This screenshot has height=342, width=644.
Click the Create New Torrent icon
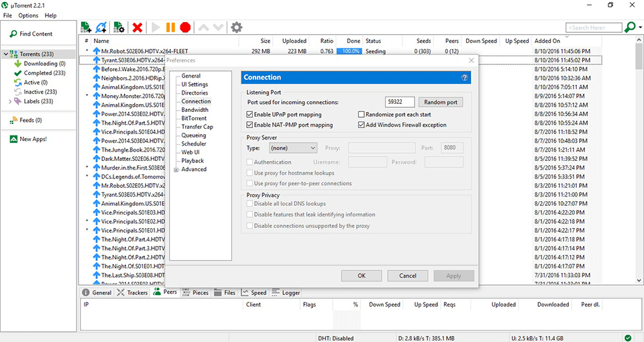[x=119, y=27]
